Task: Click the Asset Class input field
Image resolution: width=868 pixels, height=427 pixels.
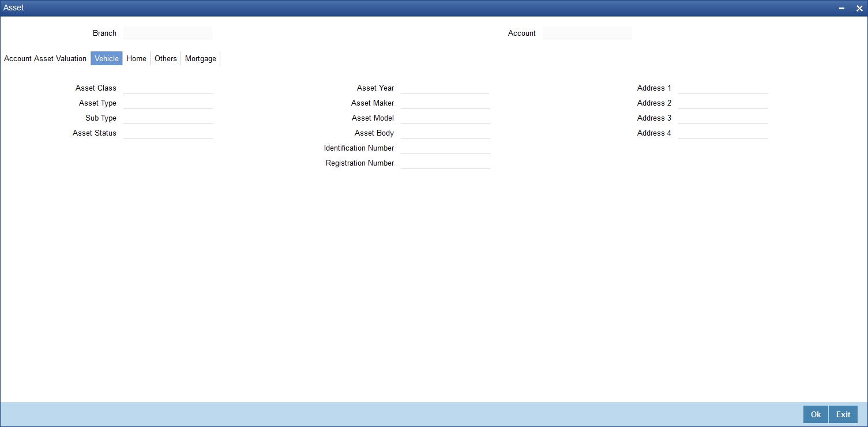Action: click(x=168, y=88)
